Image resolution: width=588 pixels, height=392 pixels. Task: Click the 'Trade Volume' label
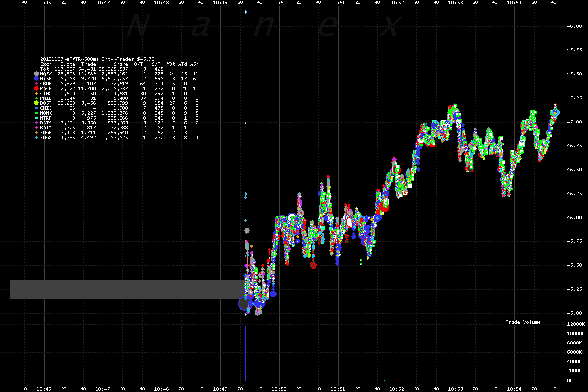tap(523, 322)
